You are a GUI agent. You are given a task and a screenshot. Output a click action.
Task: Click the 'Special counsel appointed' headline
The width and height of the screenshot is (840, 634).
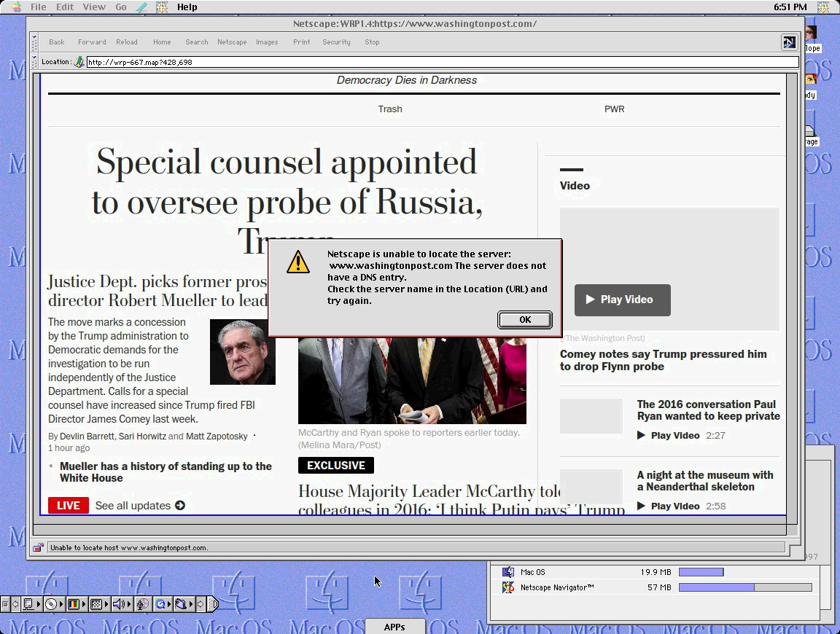(x=287, y=200)
